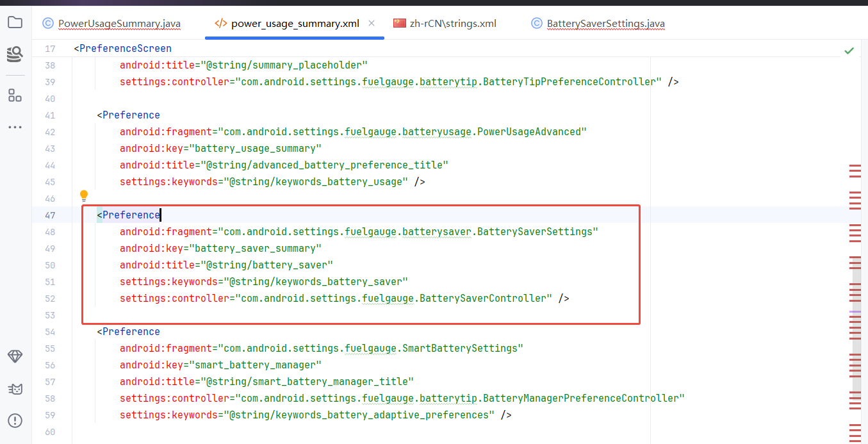Click the <Preference tag on line 47
868x444 pixels.
tap(128, 215)
